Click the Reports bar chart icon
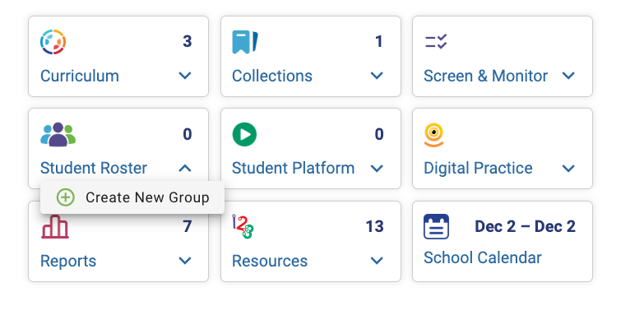The height and width of the screenshot is (329, 644). point(54,227)
